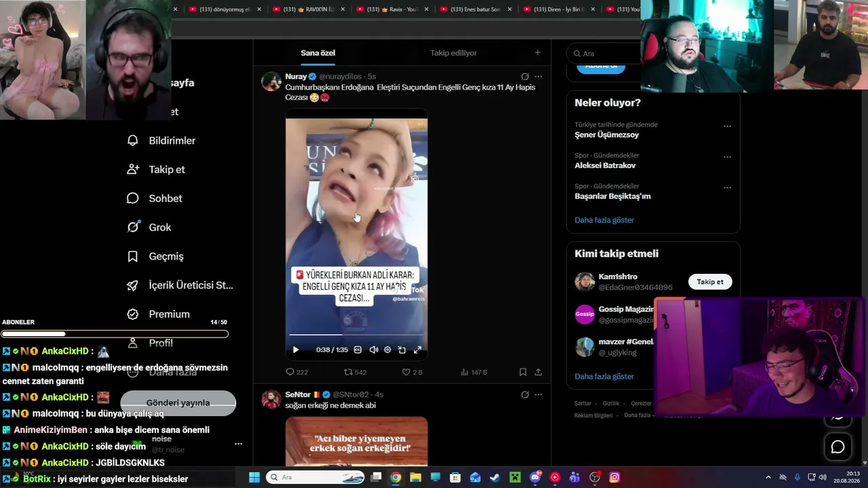The image size is (868, 488).
Task: Bookmark Nuray's post
Action: coord(523,372)
